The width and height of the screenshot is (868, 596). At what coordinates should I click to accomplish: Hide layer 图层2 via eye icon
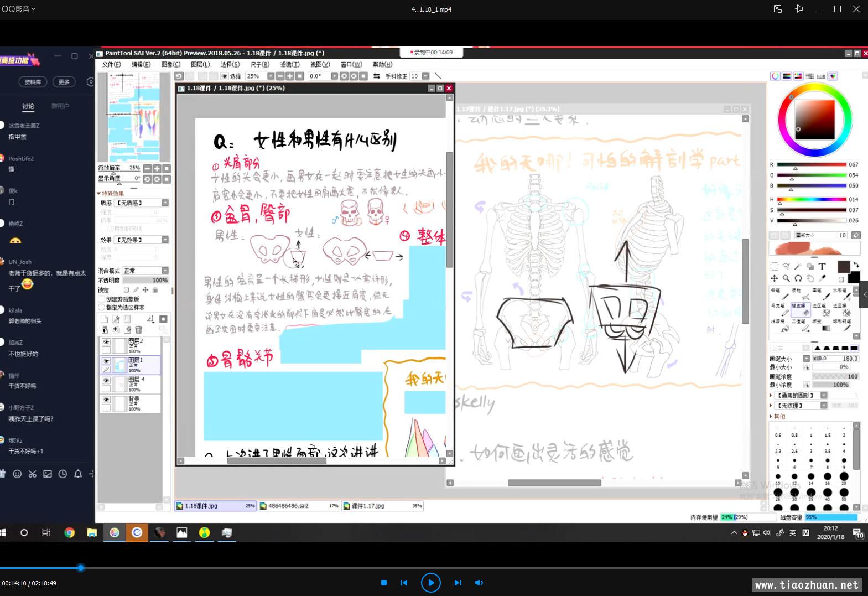tap(106, 342)
